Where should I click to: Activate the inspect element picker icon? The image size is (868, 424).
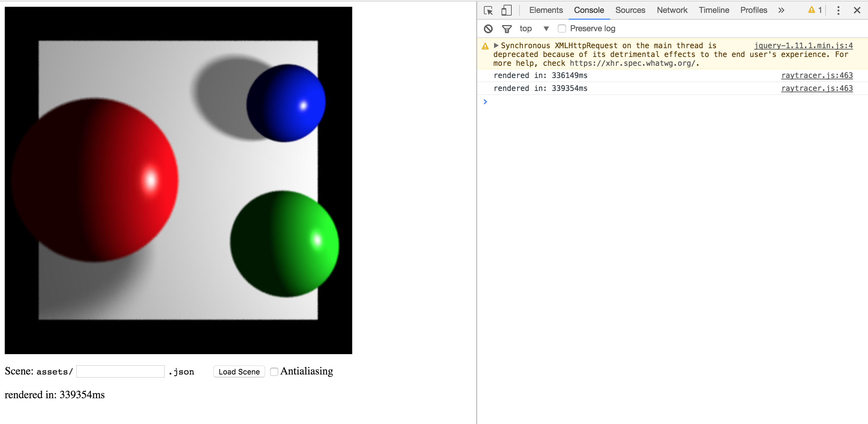[x=488, y=11]
